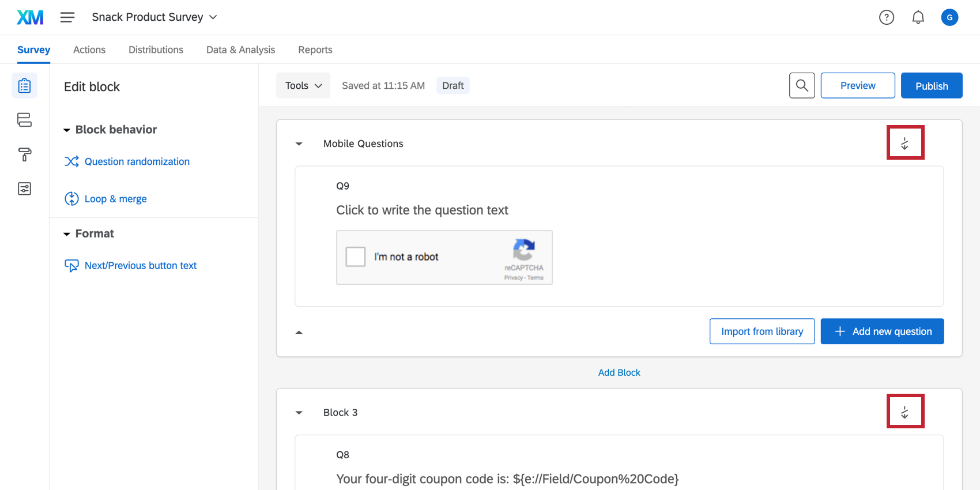
Task: Open the Tools dropdown
Action: tap(303, 85)
